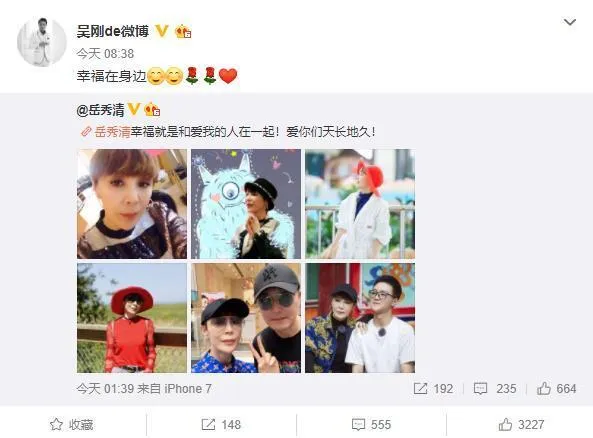The height and width of the screenshot is (438, 593).
Task: Open the orange 岳秀清 topic link
Action: (112, 132)
